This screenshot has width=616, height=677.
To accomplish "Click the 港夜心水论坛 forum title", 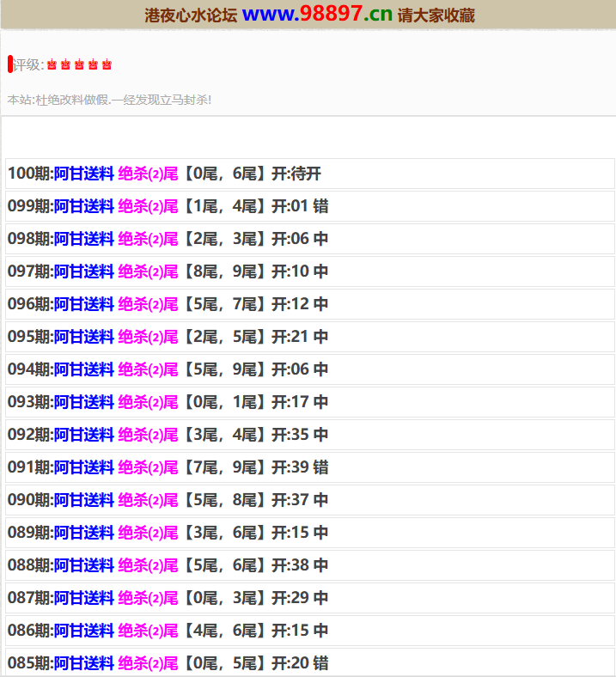I will click(x=190, y=15).
